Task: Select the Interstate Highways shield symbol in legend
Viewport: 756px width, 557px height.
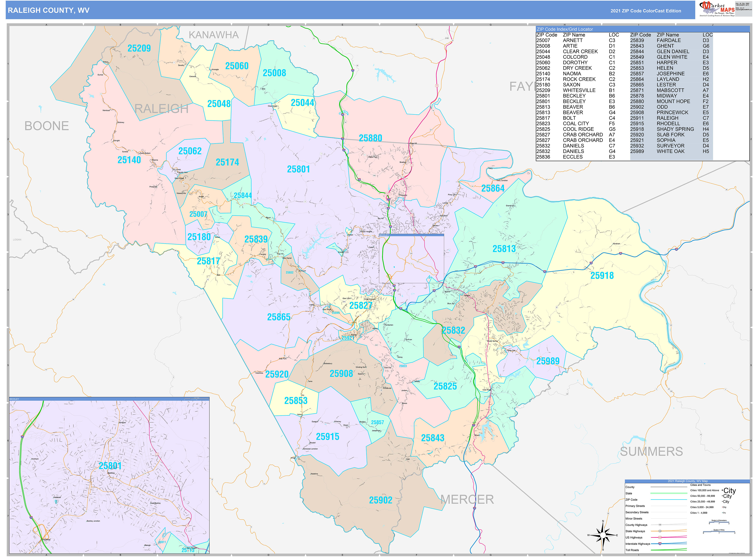Action: [x=660, y=544]
